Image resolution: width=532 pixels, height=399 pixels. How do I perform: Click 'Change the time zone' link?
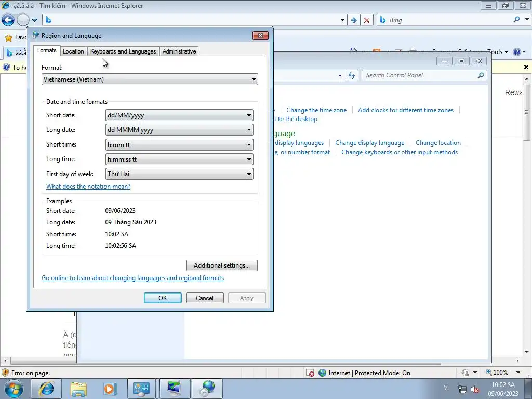click(316, 110)
